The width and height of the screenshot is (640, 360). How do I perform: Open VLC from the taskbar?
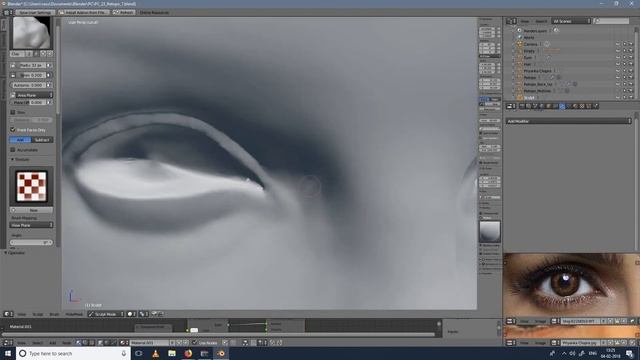155,353
